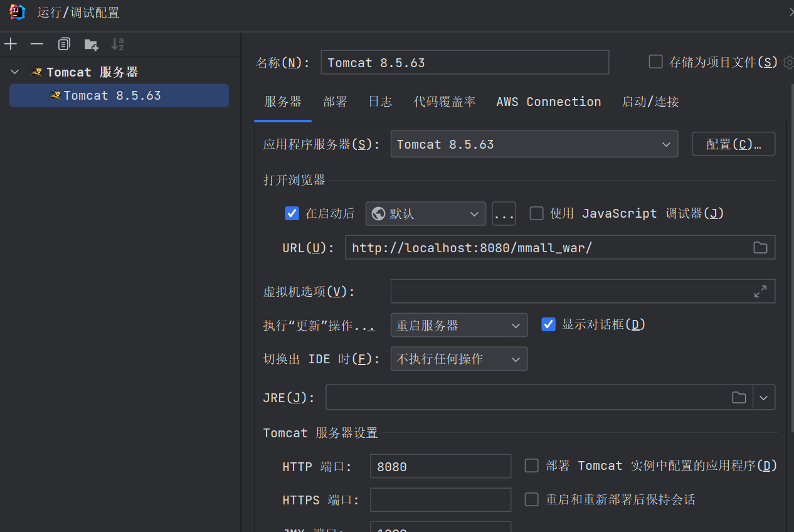Create a new configuration folder
This screenshot has width=794, height=532.
[x=91, y=44]
